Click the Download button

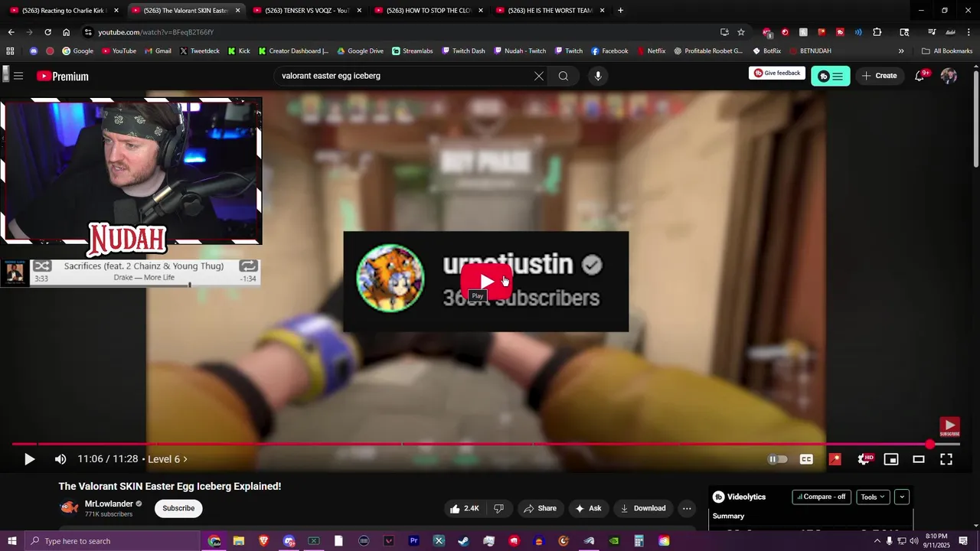[642, 508]
